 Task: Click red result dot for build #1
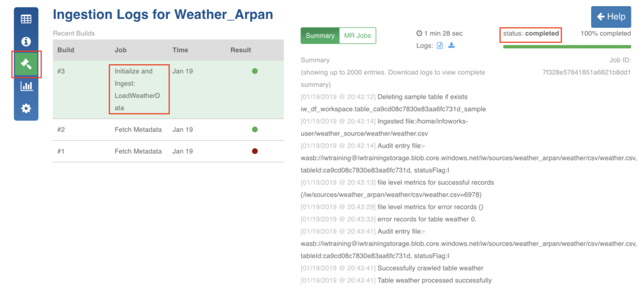pos(255,151)
